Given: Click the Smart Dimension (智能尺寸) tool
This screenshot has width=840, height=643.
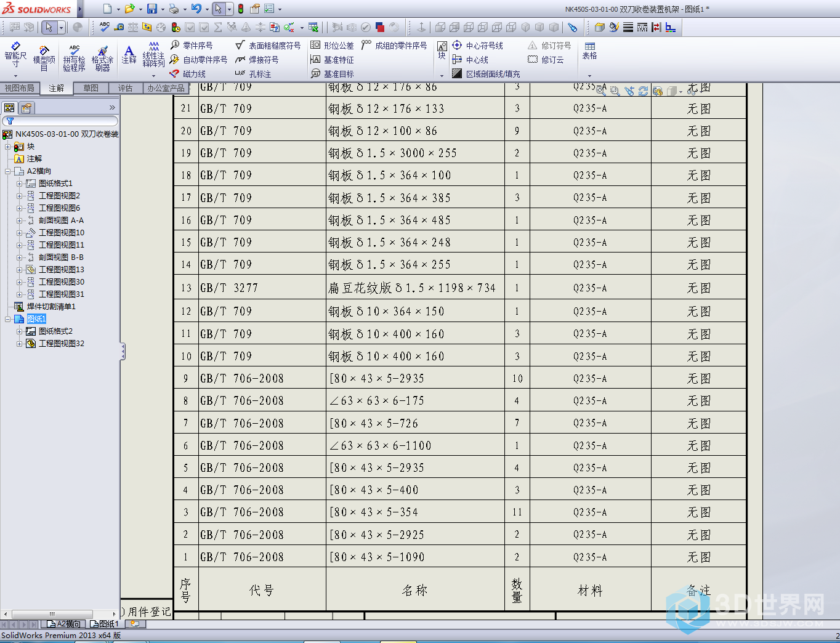Looking at the screenshot, I should pyautogui.click(x=15, y=56).
